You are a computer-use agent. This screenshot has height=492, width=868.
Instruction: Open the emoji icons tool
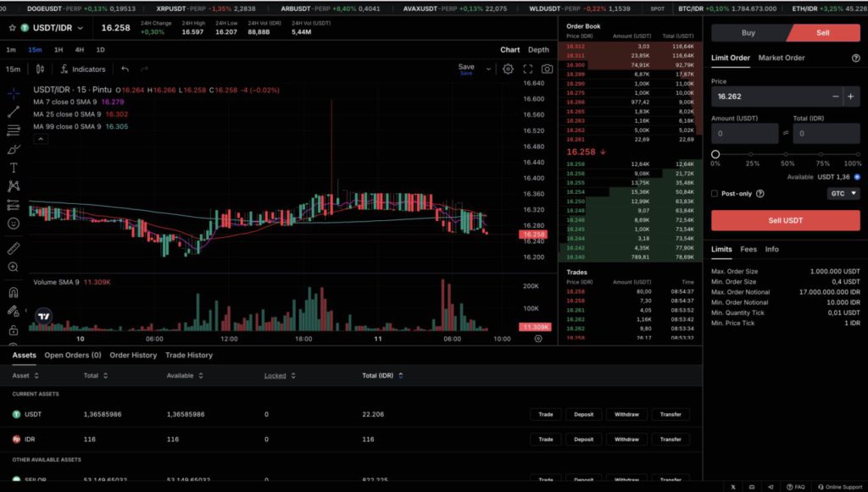14,224
